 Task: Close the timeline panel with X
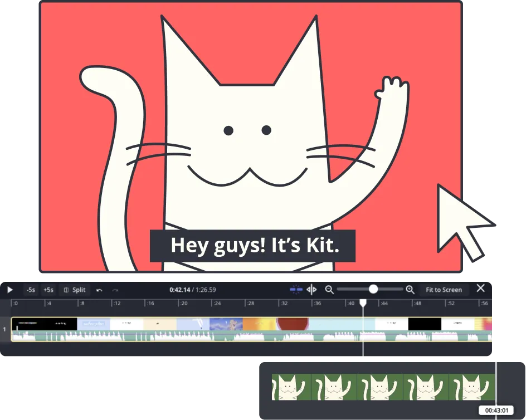[x=481, y=288]
